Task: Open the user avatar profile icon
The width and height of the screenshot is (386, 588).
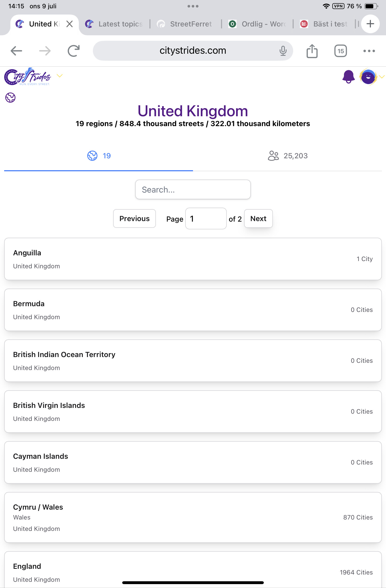Action: (368, 77)
